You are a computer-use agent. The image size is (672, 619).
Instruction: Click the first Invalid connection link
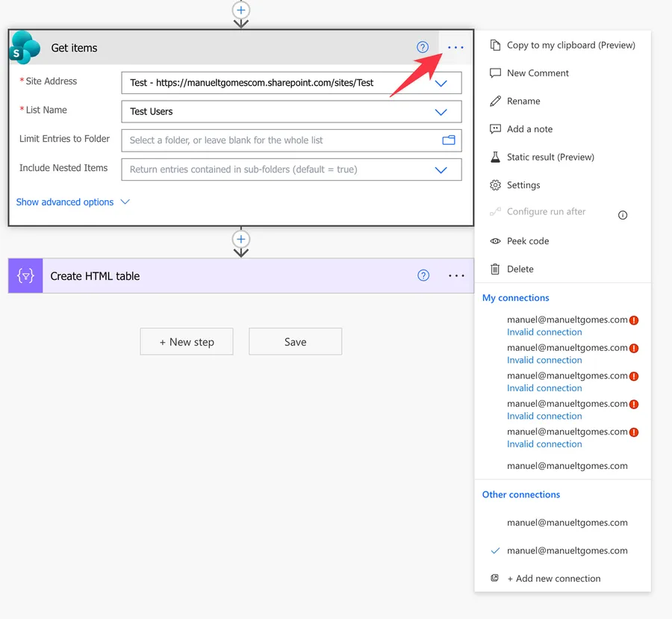pyautogui.click(x=544, y=332)
